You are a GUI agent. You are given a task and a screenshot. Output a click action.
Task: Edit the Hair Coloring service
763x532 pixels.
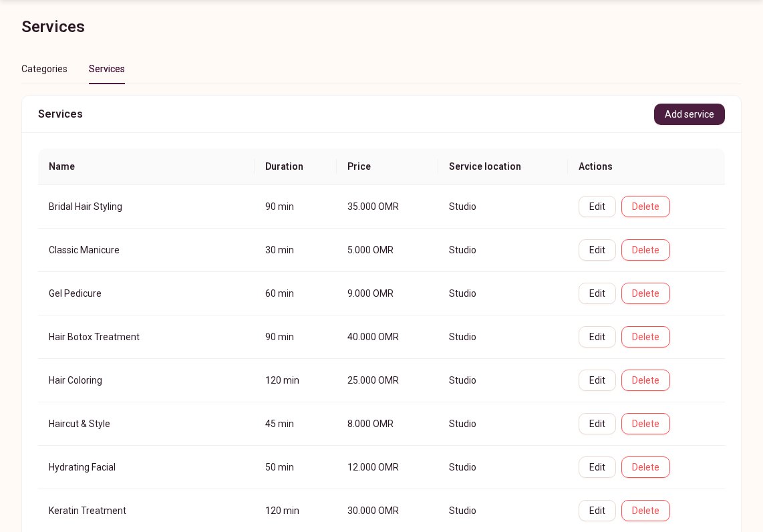[x=597, y=380]
